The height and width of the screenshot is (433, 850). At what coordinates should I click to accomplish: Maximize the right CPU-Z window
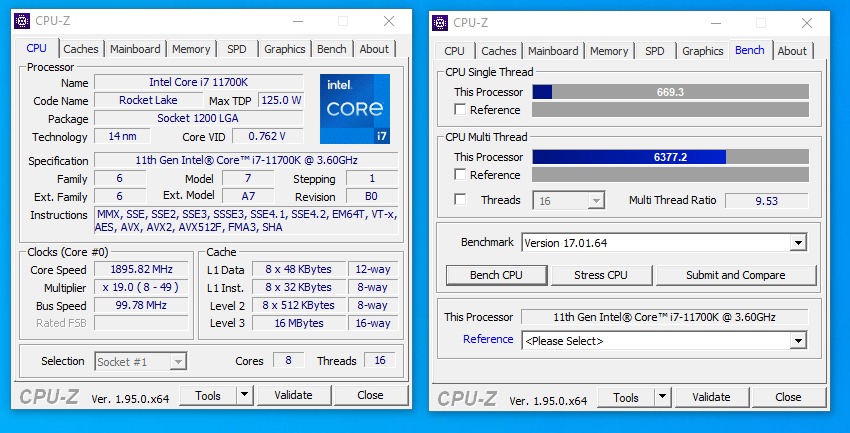coord(761,23)
